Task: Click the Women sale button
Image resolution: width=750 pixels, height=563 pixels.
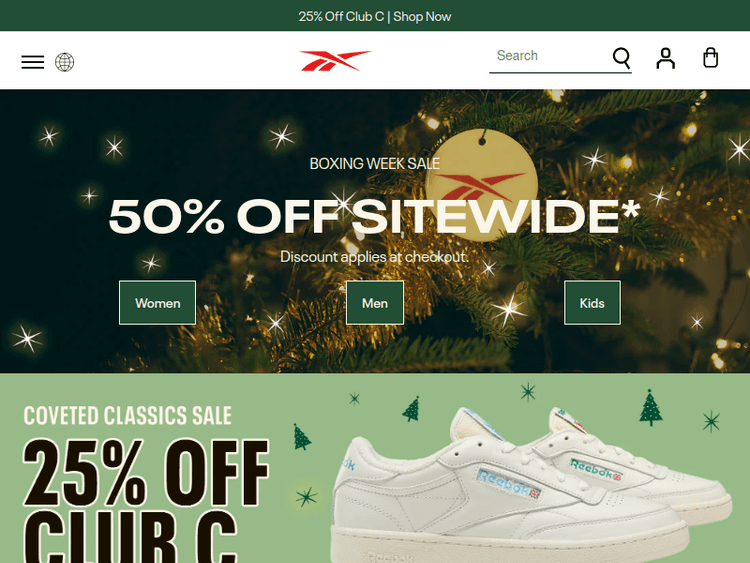Action: click(157, 303)
